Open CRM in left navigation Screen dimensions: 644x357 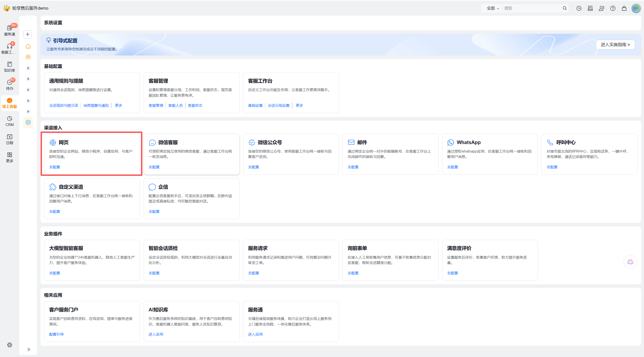(x=9, y=121)
